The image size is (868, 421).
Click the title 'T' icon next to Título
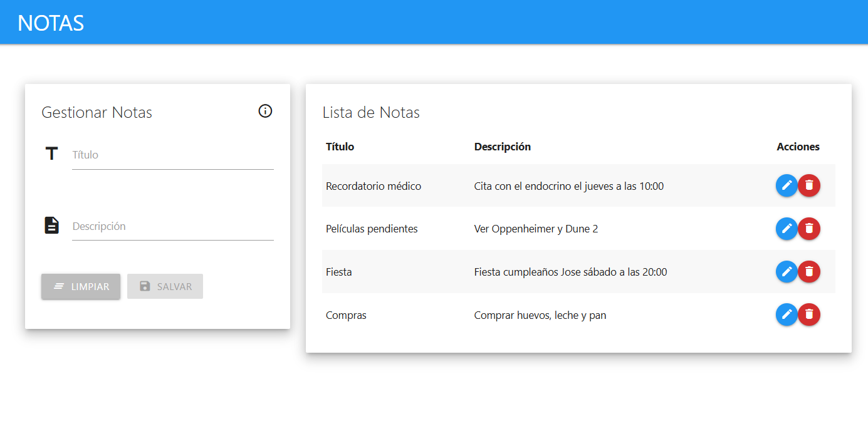(x=52, y=153)
